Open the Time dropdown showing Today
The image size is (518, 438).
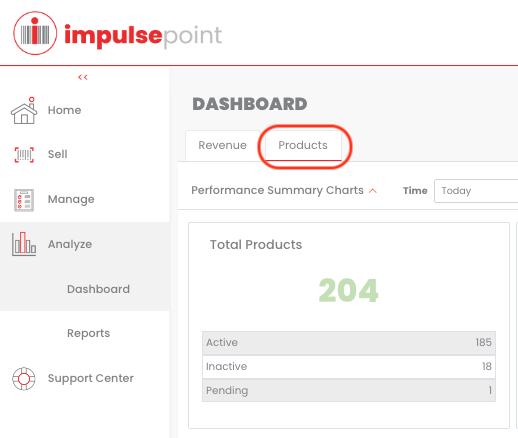476,191
